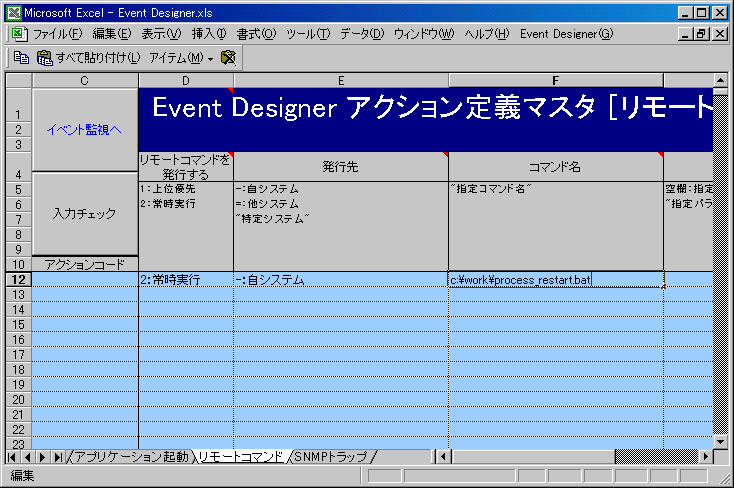Image resolution: width=734 pixels, height=488 pixels.
Task: Open the 編集(E) menu
Action: coord(111,34)
